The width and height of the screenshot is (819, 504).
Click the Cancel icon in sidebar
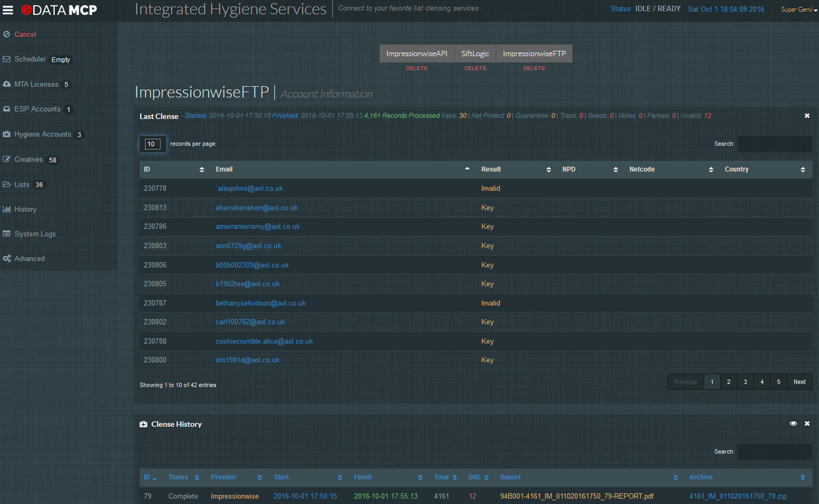6,34
